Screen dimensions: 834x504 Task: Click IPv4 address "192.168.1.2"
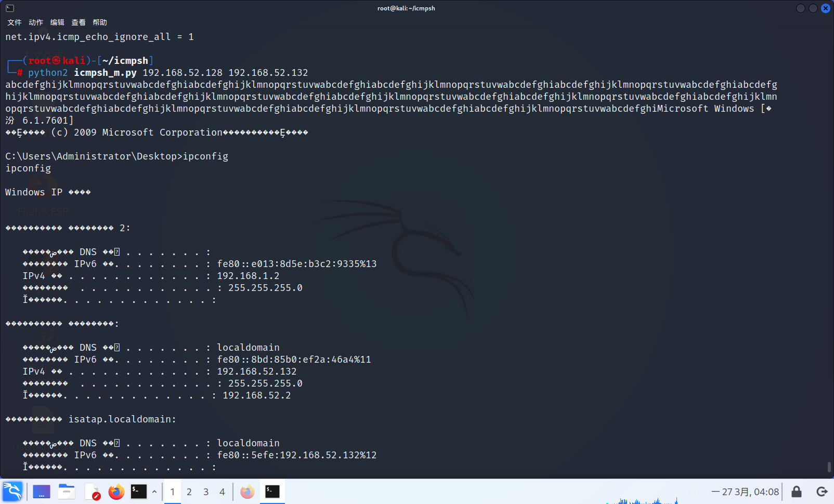[x=249, y=276]
